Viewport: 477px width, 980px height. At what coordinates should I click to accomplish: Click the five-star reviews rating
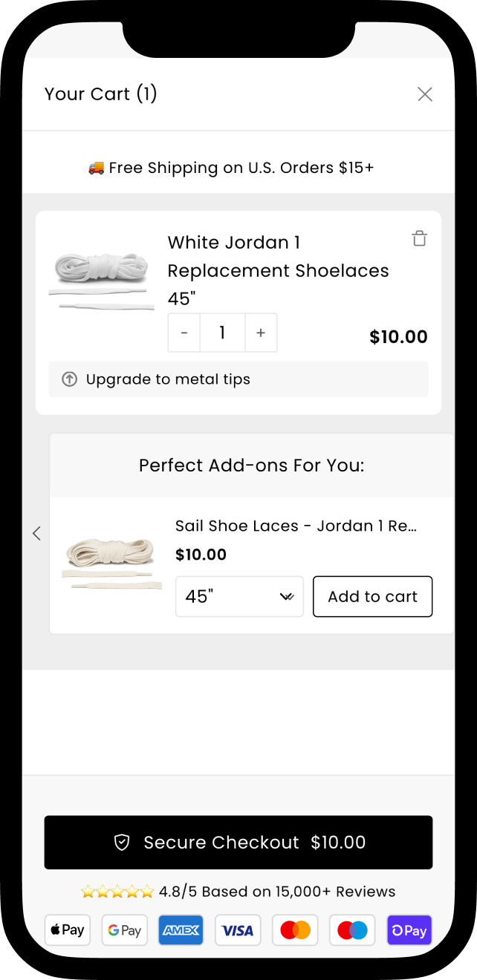(x=117, y=892)
